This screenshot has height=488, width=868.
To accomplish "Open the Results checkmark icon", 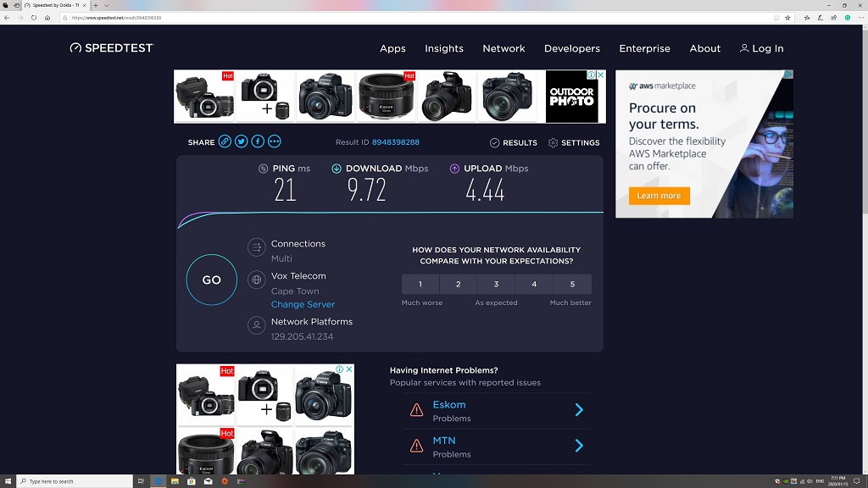I will point(494,142).
